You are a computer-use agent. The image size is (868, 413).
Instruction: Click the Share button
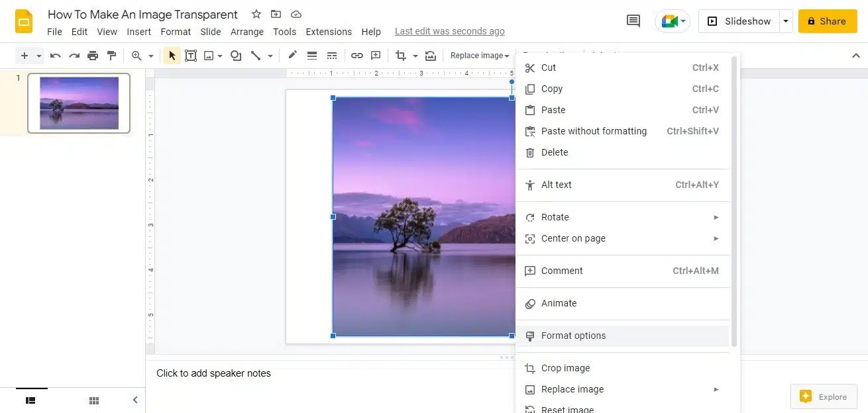pos(828,21)
